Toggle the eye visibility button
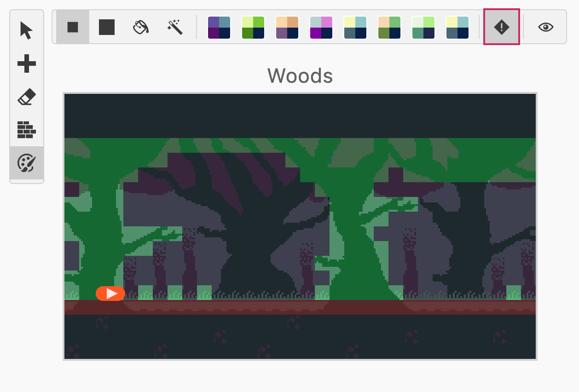This screenshot has height=392, width=579. tap(545, 27)
